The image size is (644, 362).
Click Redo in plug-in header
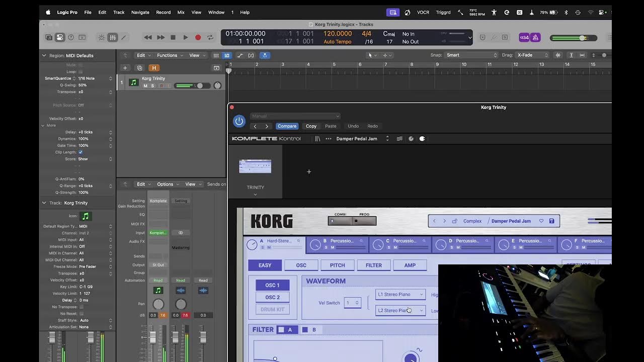tap(373, 126)
